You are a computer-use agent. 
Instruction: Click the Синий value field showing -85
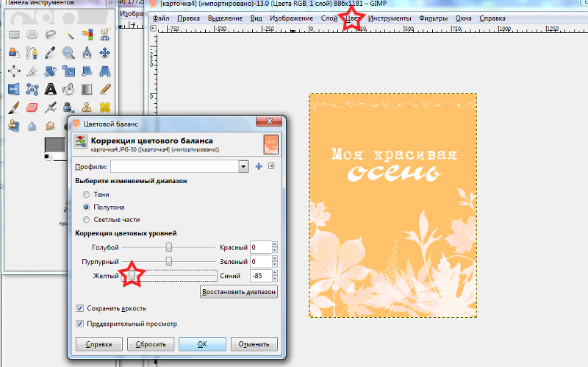(261, 276)
